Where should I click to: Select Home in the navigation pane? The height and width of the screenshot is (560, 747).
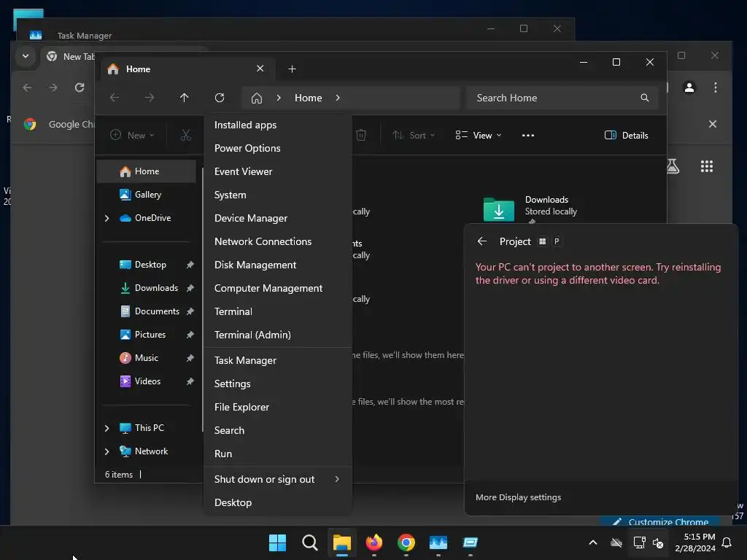tap(146, 171)
